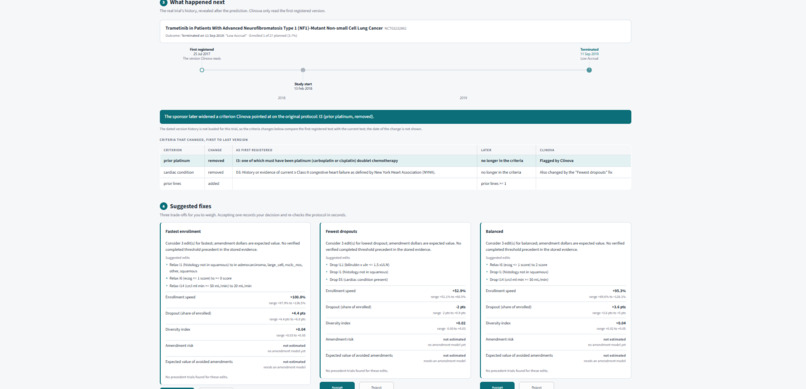The image size is (806, 389).
Task: Click the Fewest dropouts card heading
Action: tap(341, 232)
